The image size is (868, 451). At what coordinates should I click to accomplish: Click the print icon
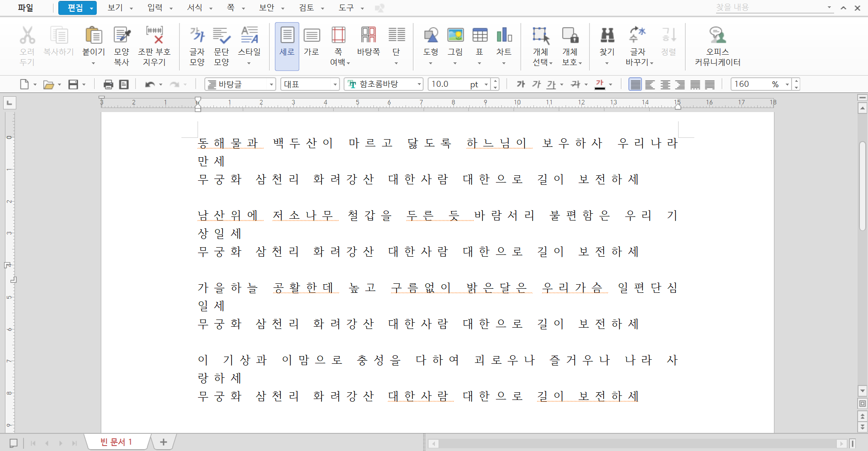coord(108,84)
